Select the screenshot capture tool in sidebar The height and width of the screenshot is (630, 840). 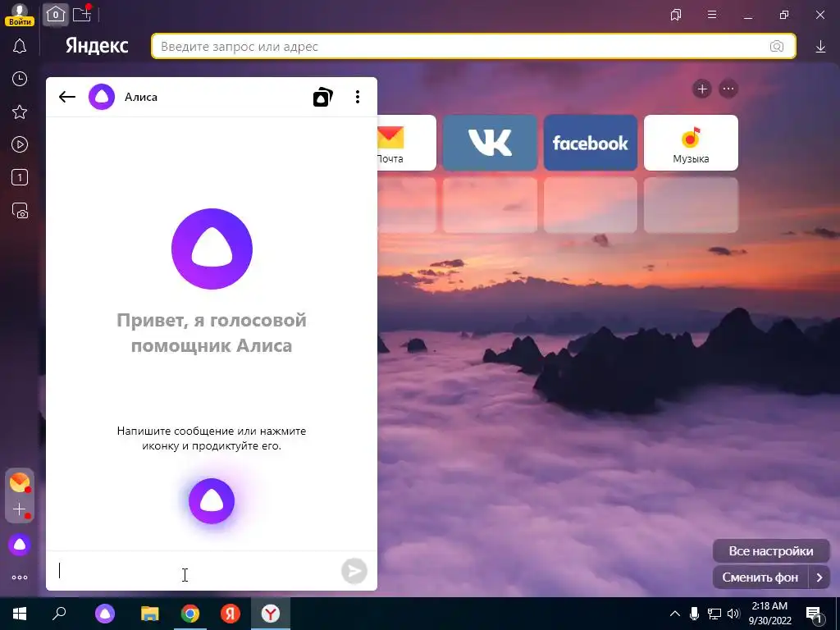pyautogui.click(x=20, y=211)
